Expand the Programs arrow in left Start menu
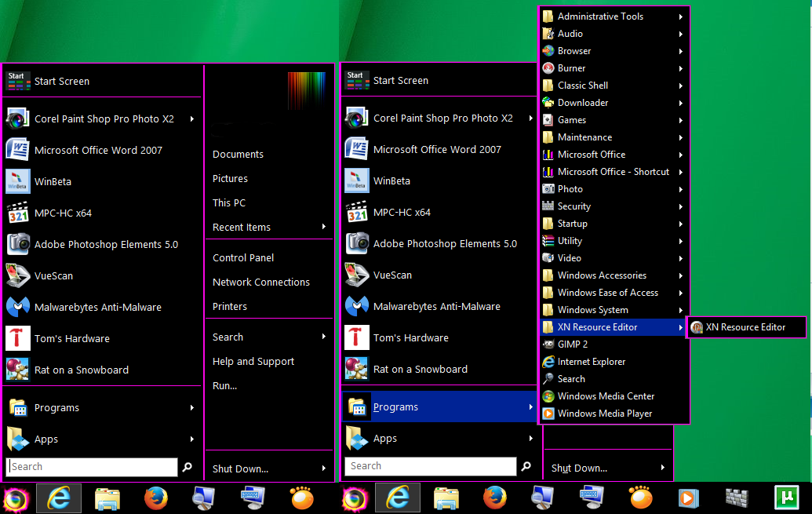 (x=192, y=408)
